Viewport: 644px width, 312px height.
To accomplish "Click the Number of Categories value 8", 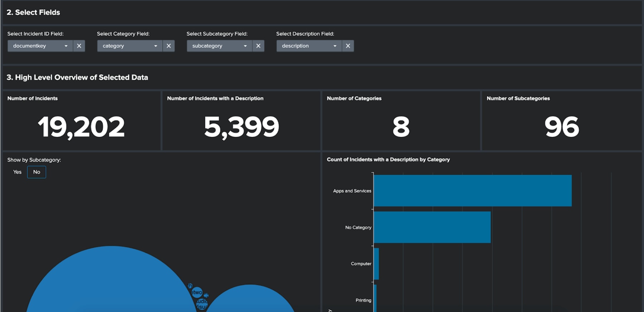I will (x=401, y=127).
